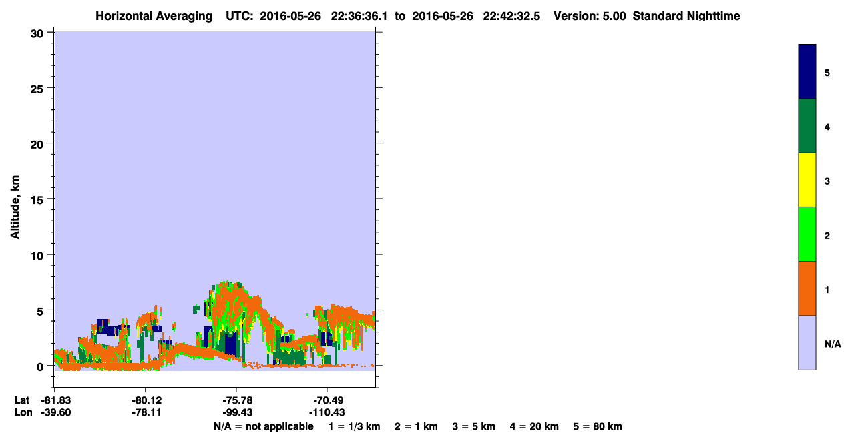868x445 pixels.
Task: Click the 'Lat' axis row label
Action: pyautogui.click(x=22, y=400)
